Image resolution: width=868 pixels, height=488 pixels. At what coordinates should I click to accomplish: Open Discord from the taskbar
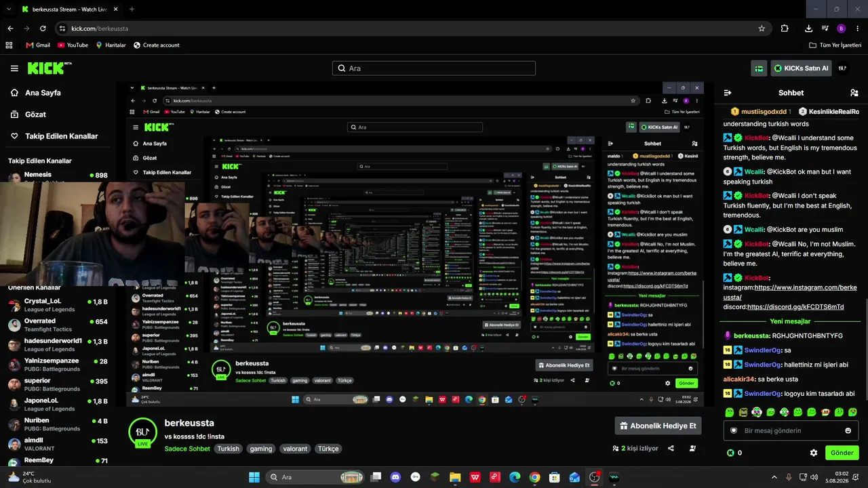click(x=396, y=477)
